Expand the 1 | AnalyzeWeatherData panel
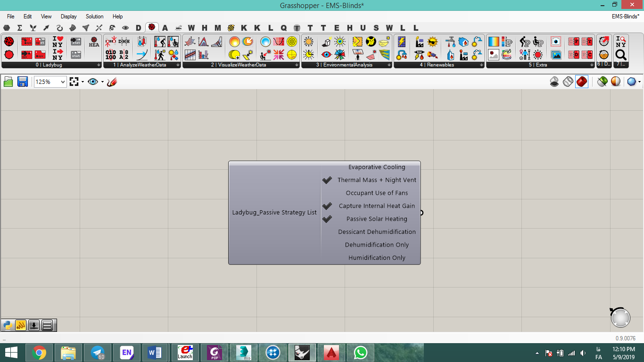The width and height of the screenshot is (644, 362). click(x=178, y=65)
